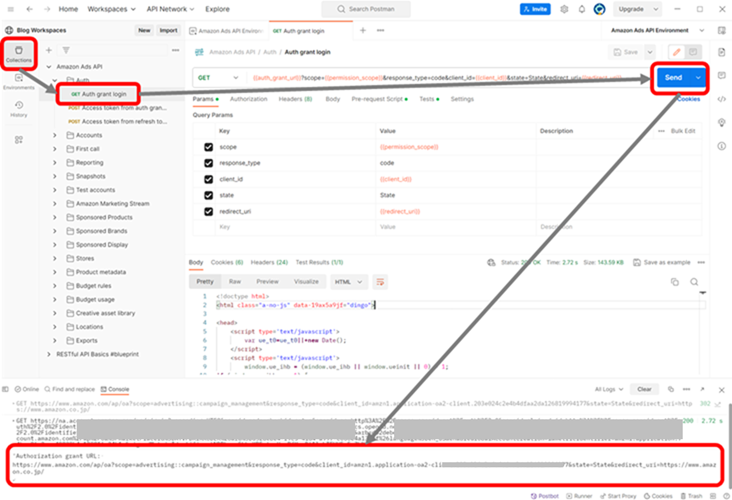732x500 pixels.
Task: Click the collections filter icon
Action: (66, 50)
